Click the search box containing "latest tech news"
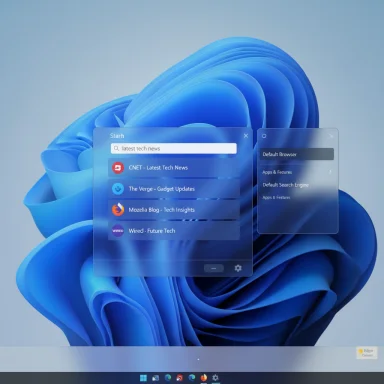This screenshot has height=384, width=384. pyautogui.click(x=174, y=148)
